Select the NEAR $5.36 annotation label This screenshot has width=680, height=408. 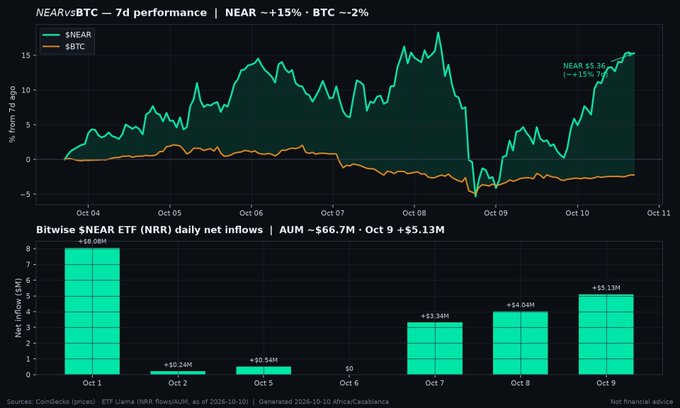coord(585,70)
